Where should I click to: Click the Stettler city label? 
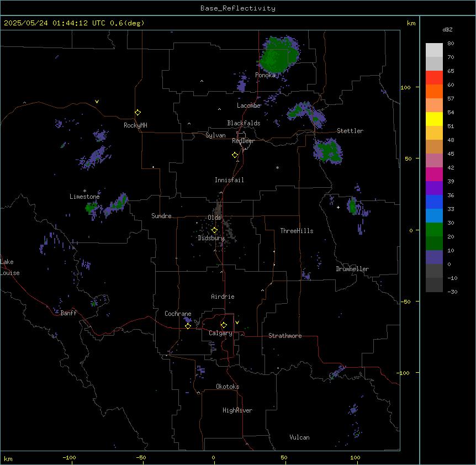350,131
